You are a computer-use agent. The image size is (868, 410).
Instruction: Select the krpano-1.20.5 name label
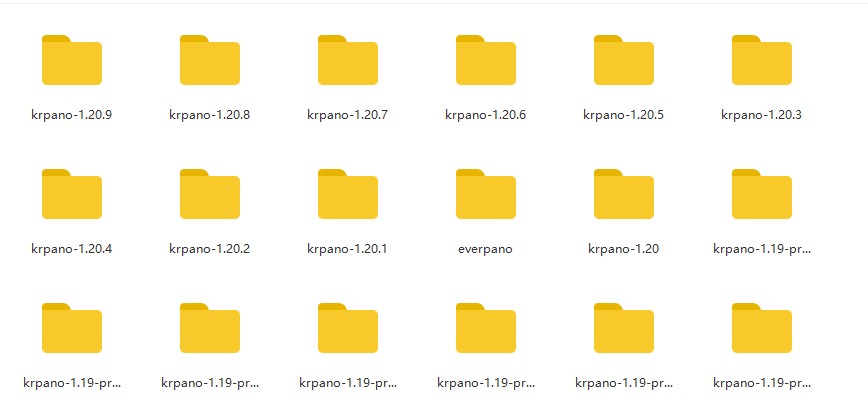pos(623,115)
